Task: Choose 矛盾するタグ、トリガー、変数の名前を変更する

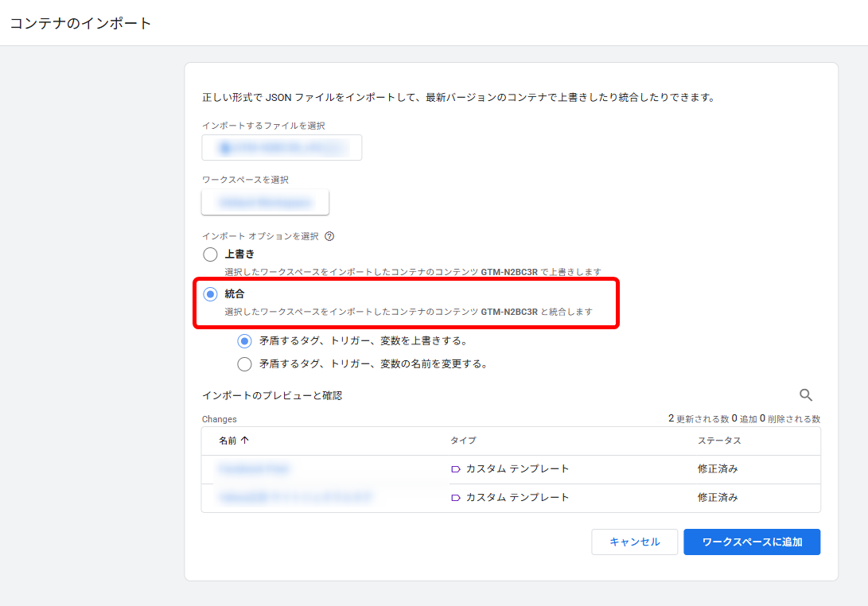Action: [245, 364]
